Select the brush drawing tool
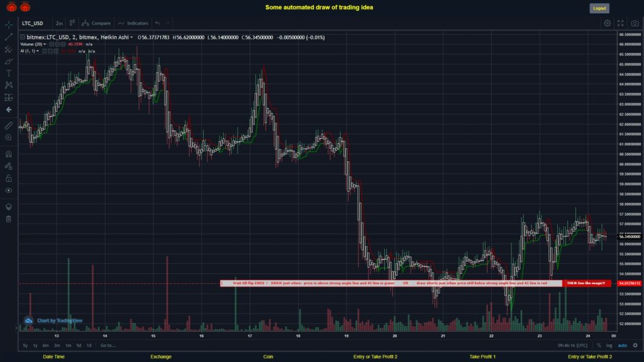The height and width of the screenshot is (362, 644). click(9, 61)
